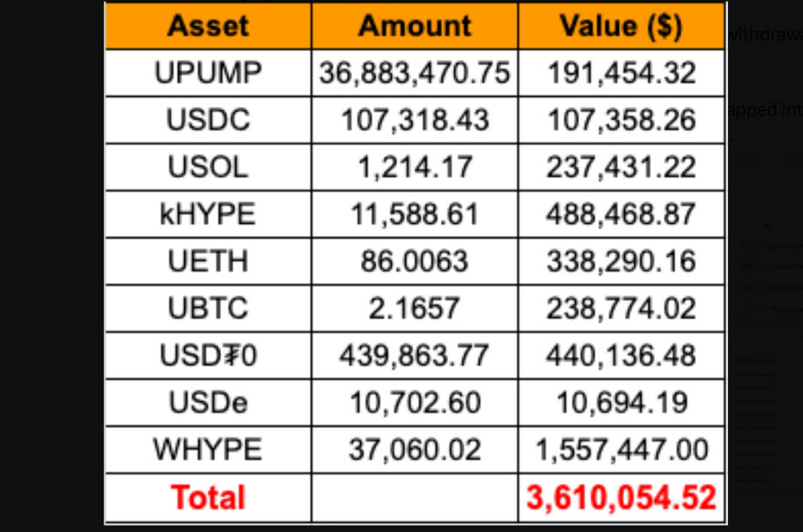The image size is (803, 532).
Task: Click the red Total row label
Action: pyautogui.click(x=208, y=497)
